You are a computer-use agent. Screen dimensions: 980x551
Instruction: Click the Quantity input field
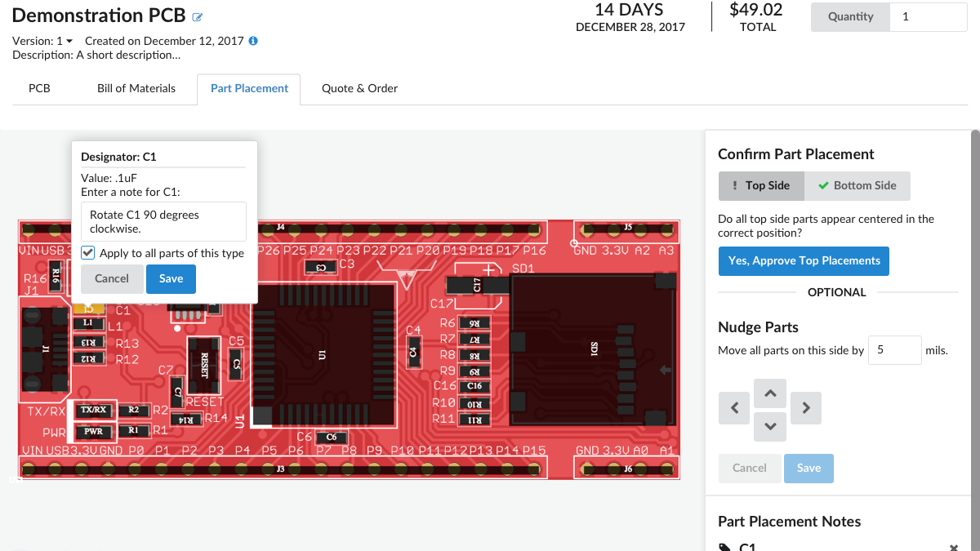(929, 16)
